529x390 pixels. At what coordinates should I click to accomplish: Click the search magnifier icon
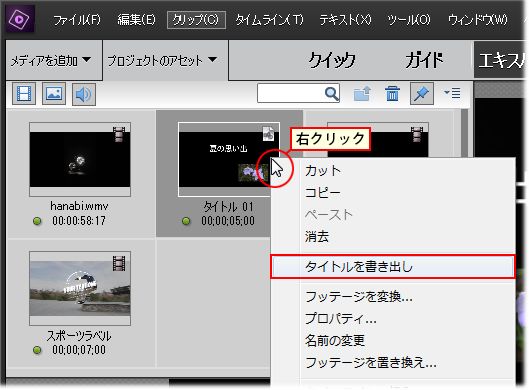point(332,94)
